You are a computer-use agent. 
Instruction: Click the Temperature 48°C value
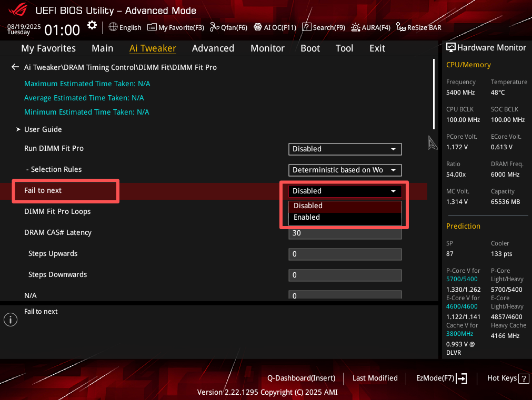point(498,93)
